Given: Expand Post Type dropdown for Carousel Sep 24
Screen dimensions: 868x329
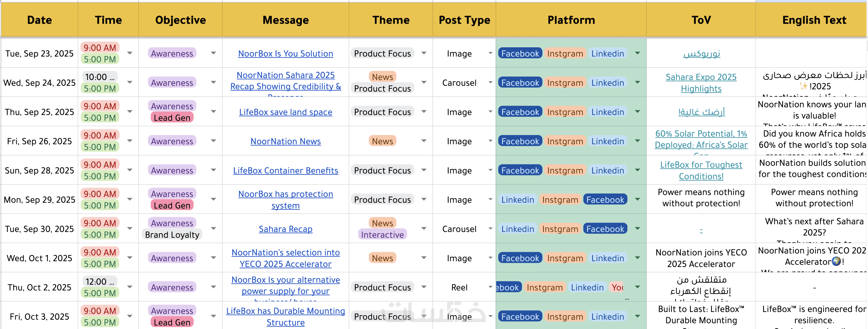Looking at the screenshot, I should [x=490, y=82].
